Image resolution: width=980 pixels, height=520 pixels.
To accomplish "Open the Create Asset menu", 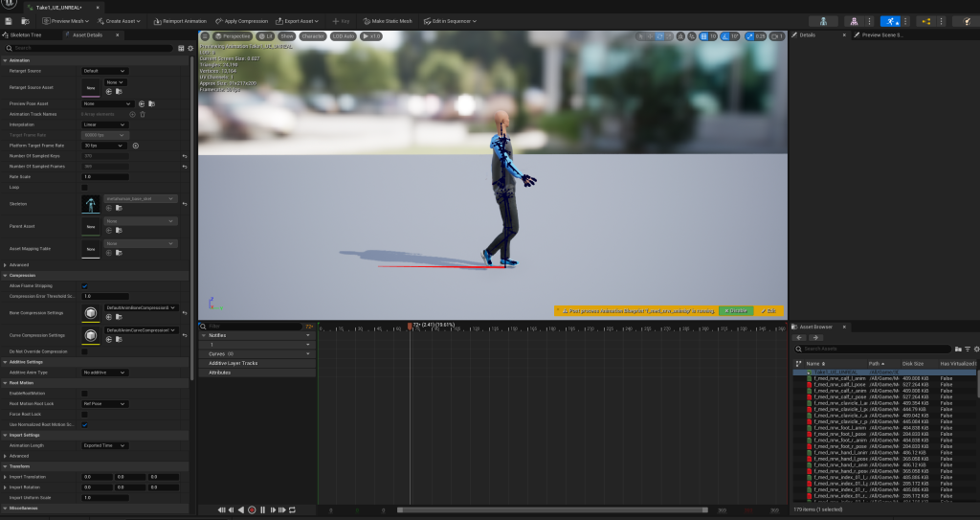I will pos(118,21).
